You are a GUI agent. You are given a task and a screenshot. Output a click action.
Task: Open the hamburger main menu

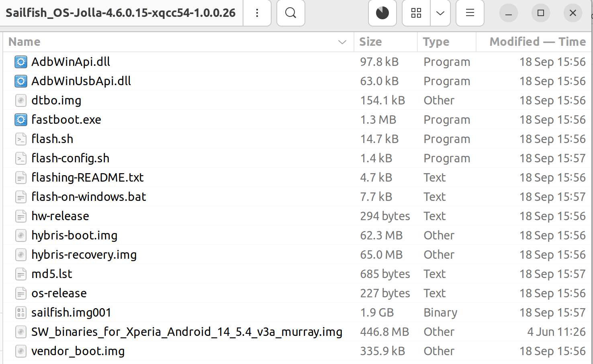click(470, 13)
